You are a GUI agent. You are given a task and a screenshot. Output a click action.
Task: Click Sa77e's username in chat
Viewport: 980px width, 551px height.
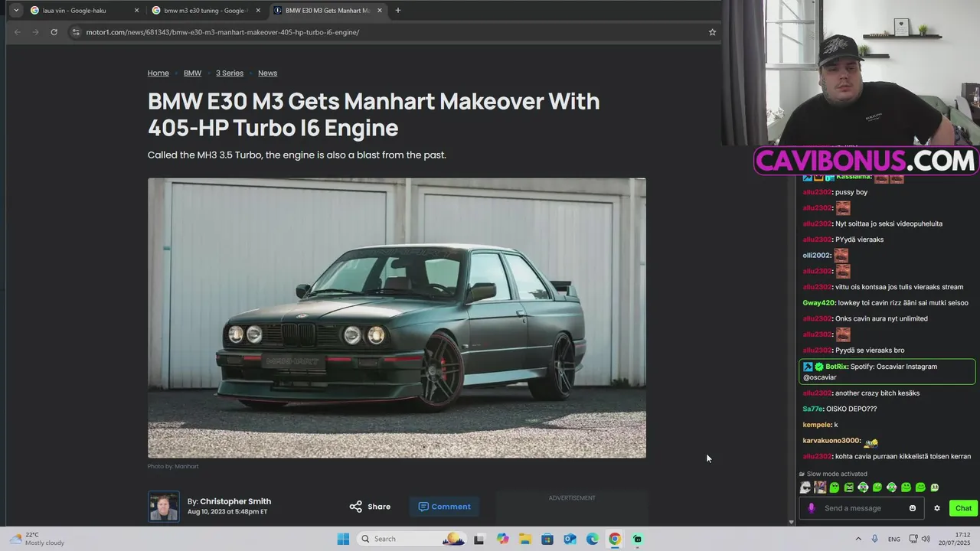click(813, 409)
